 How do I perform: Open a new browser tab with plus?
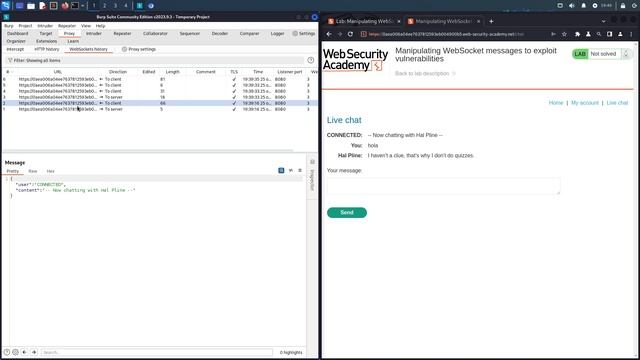click(x=491, y=21)
